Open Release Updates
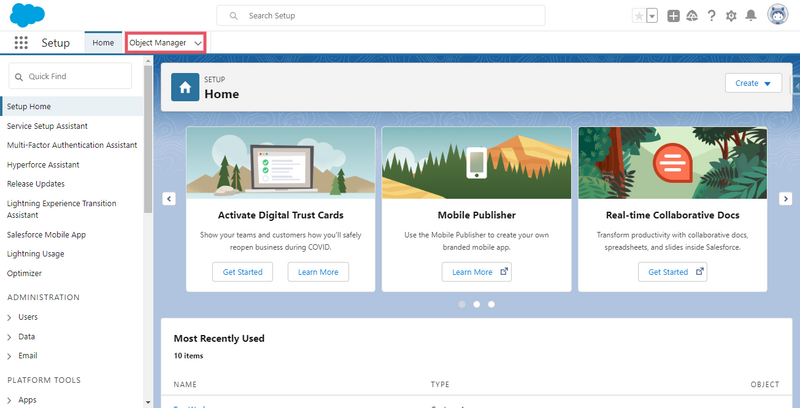Screen dimensions: 800x408 click(36, 184)
